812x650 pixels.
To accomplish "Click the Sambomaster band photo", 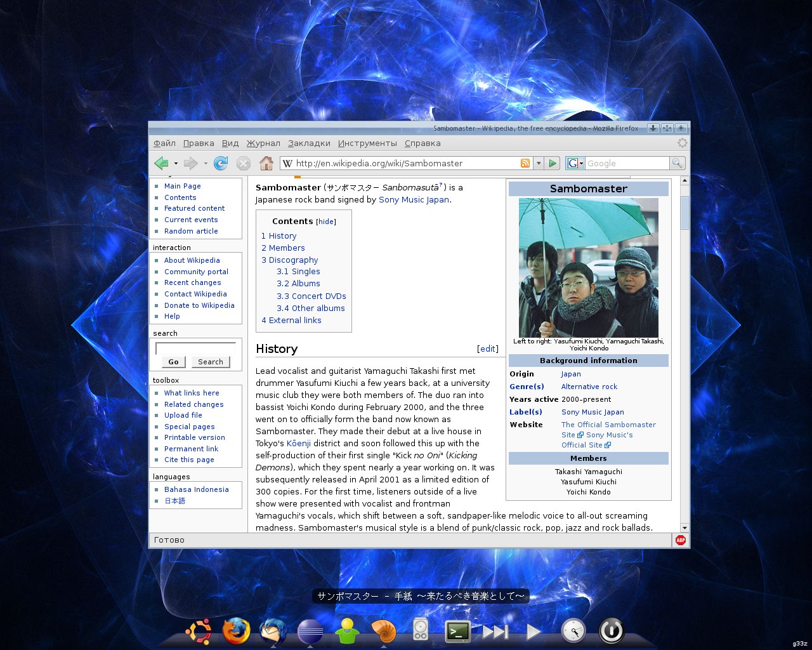I will (589, 268).
